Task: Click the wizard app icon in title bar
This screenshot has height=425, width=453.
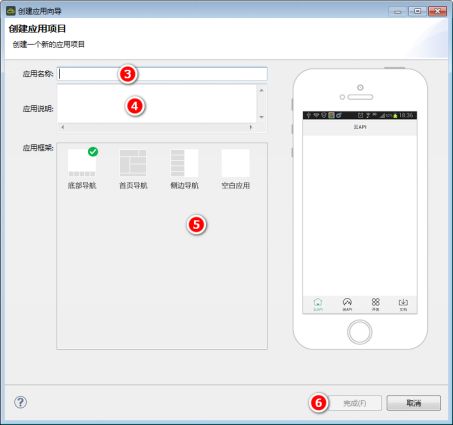Action: click(x=11, y=11)
